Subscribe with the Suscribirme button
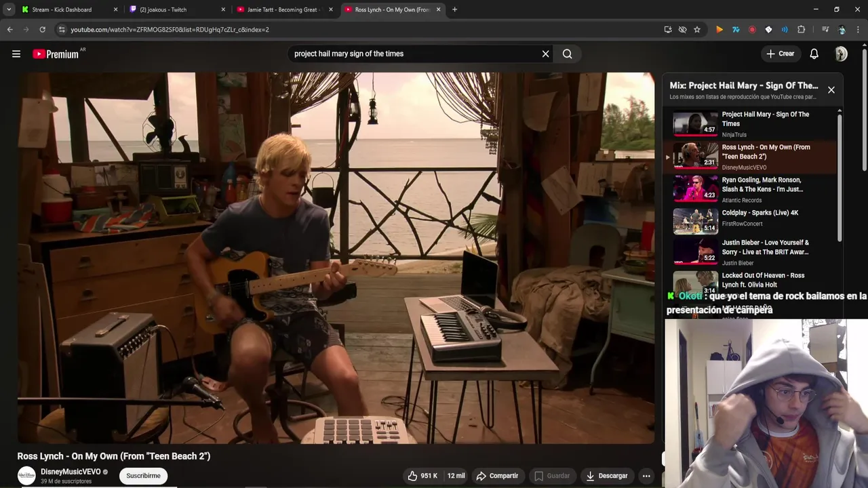The width and height of the screenshot is (868, 488). pyautogui.click(x=144, y=476)
